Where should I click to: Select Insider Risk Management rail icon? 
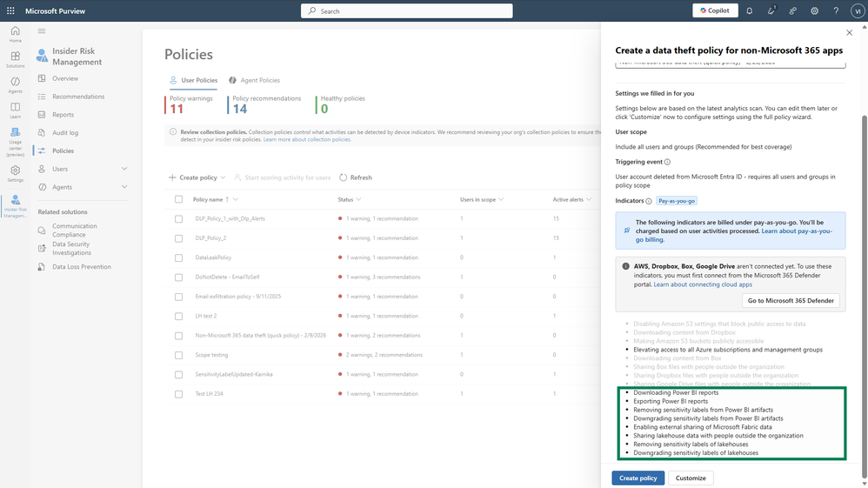16,206
